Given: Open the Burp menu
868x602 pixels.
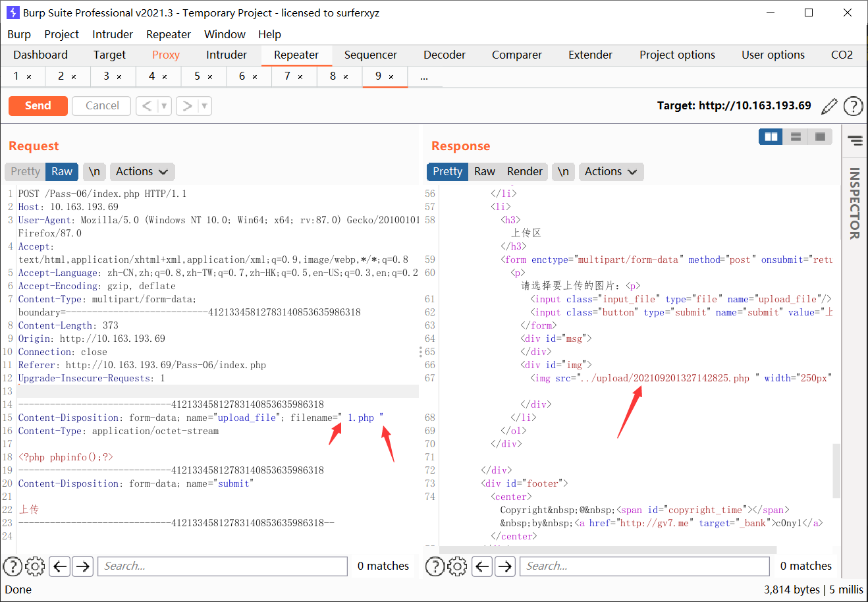Looking at the screenshot, I should pos(19,34).
